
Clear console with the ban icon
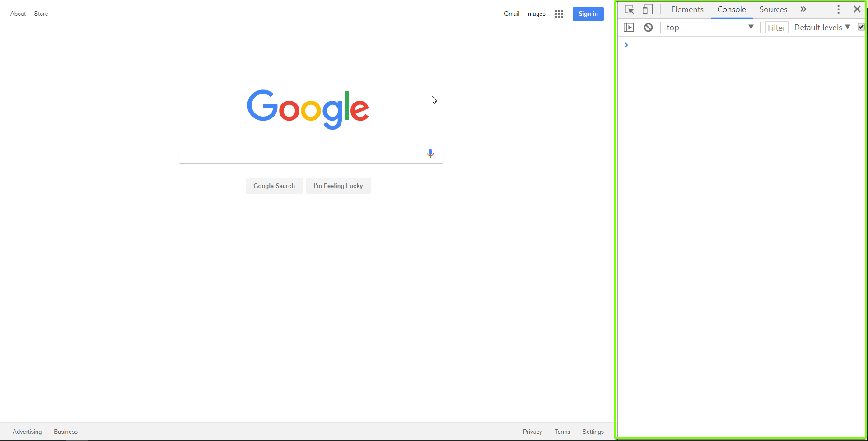[x=649, y=28]
